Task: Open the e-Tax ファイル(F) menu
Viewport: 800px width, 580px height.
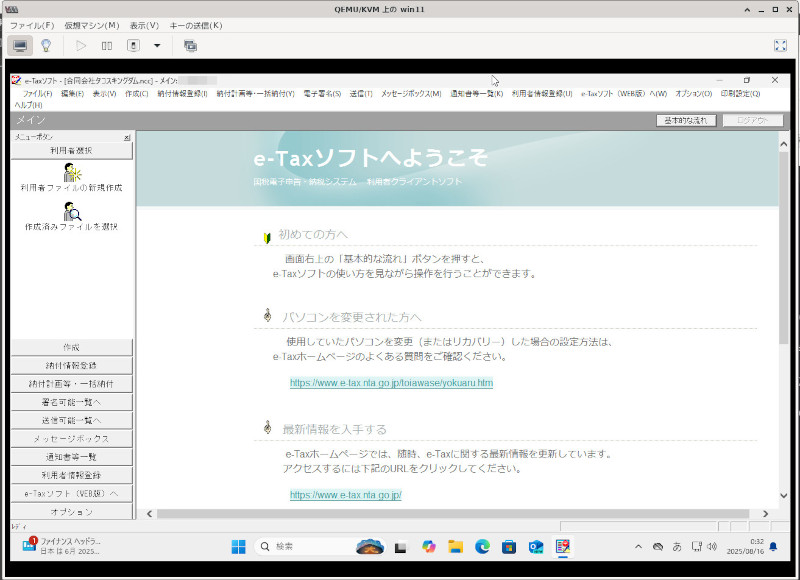Action: click(x=37, y=94)
